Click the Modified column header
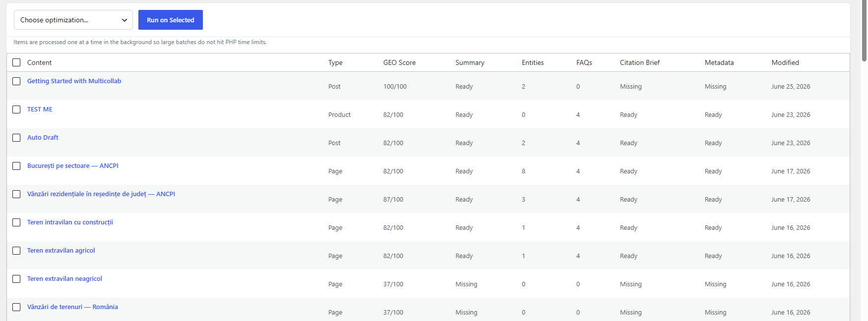Viewport: 868px width, 321px height. coord(785,62)
